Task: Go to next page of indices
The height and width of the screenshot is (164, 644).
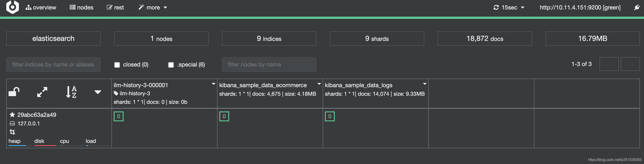Action: 630,64
